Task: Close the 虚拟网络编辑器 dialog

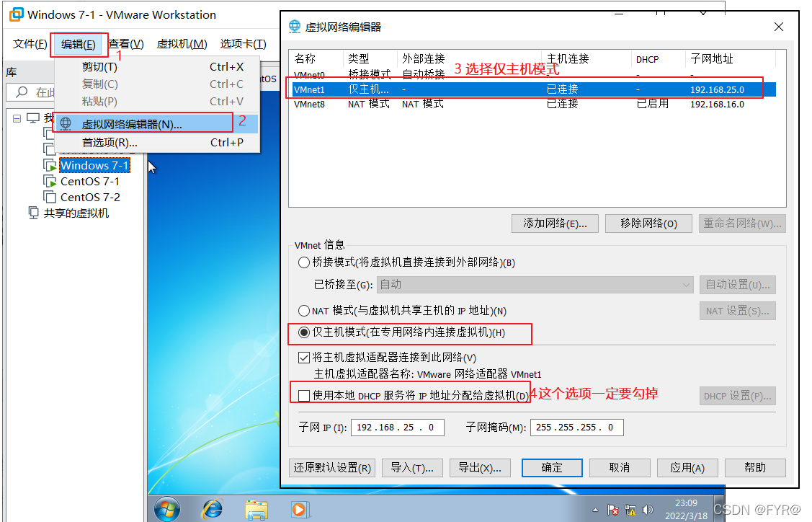Action: (x=778, y=27)
